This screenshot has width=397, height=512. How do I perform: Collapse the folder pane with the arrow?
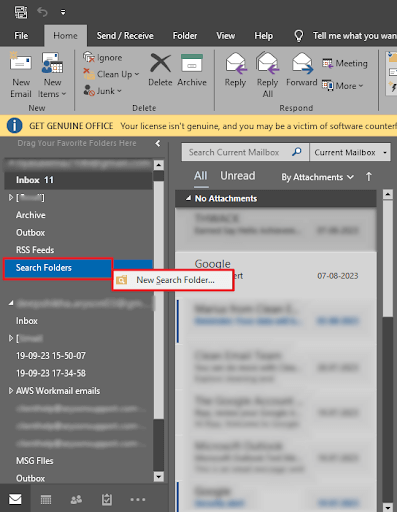158,143
